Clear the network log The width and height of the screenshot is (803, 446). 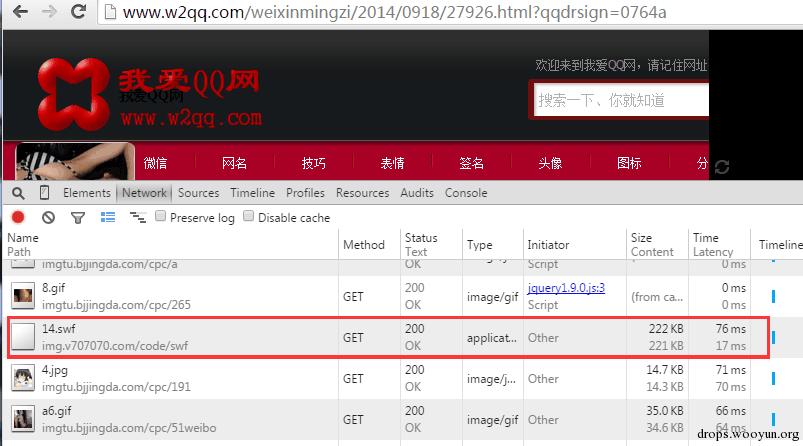click(x=48, y=217)
